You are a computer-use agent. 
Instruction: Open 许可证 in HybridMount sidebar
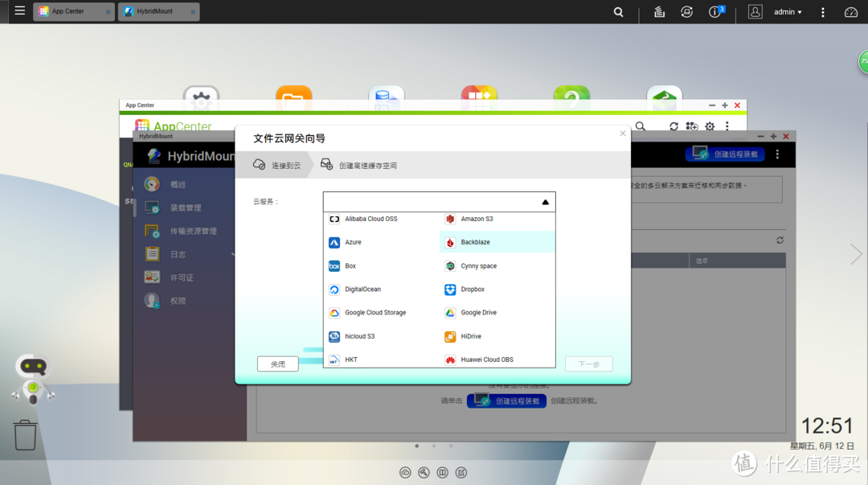click(x=183, y=277)
